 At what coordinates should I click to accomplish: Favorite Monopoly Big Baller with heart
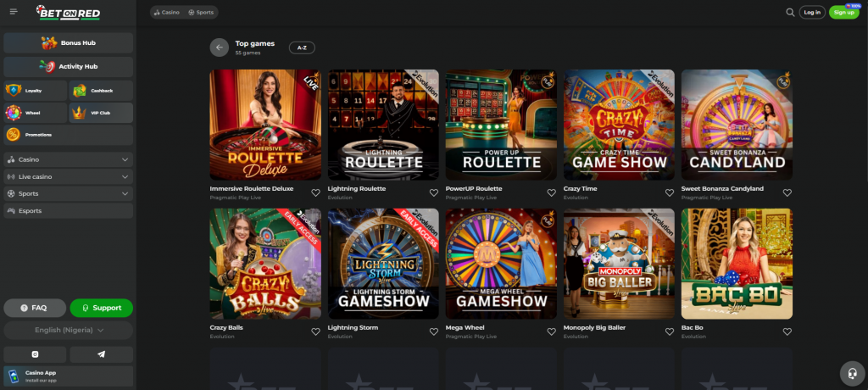tap(670, 331)
